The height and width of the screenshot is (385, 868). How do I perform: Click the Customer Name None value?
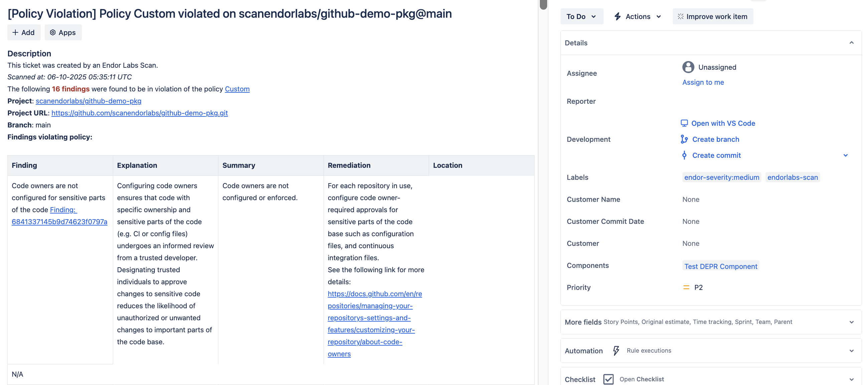tap(691, 200)
